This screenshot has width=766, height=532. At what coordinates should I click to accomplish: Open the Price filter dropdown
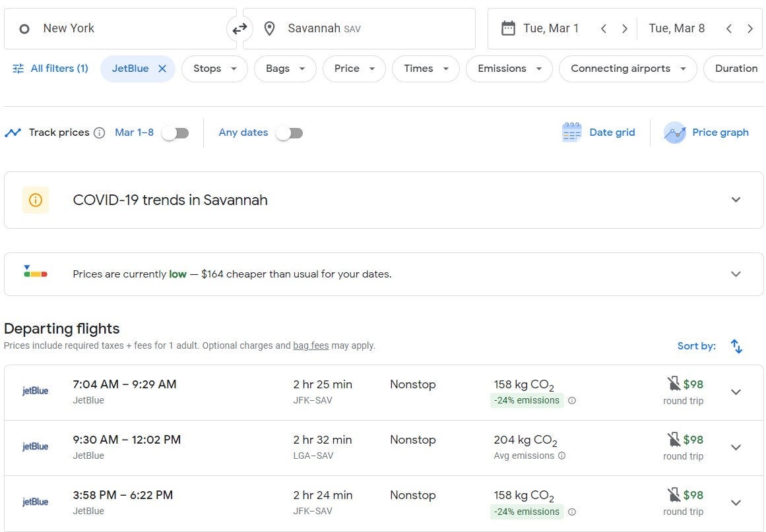coord(354,69)
